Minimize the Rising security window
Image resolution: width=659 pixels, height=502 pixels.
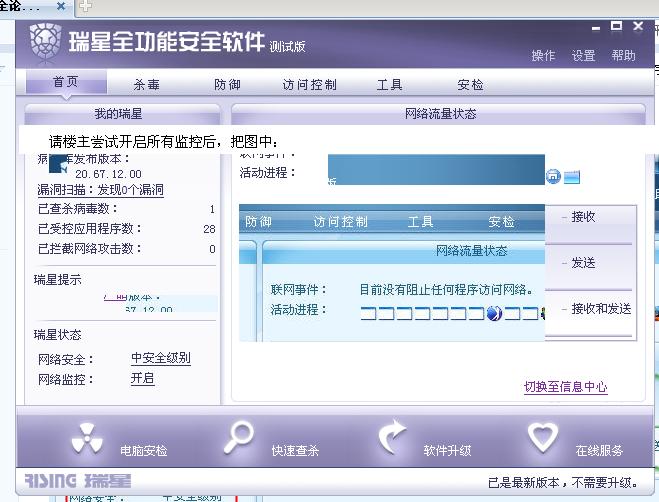(596, 28)
